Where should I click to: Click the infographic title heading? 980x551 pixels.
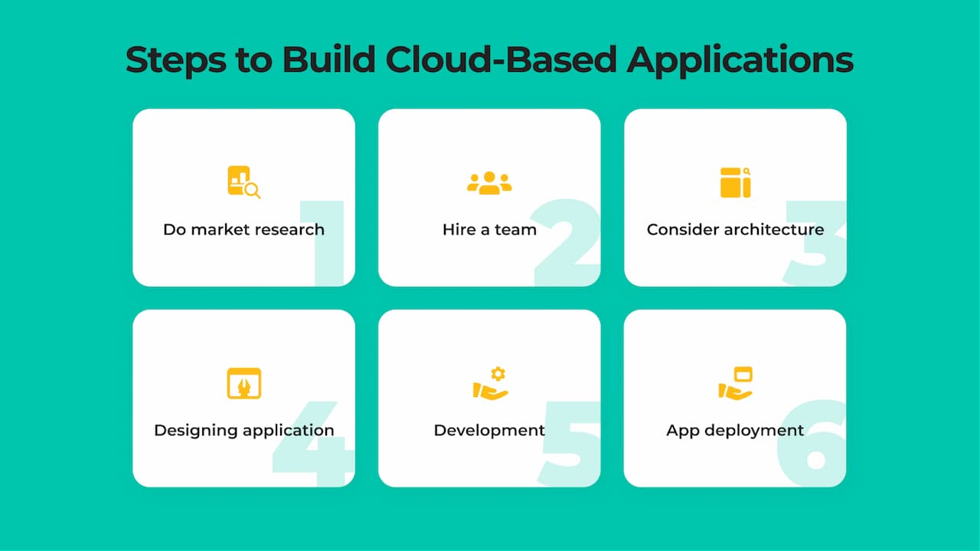point(490,60)
